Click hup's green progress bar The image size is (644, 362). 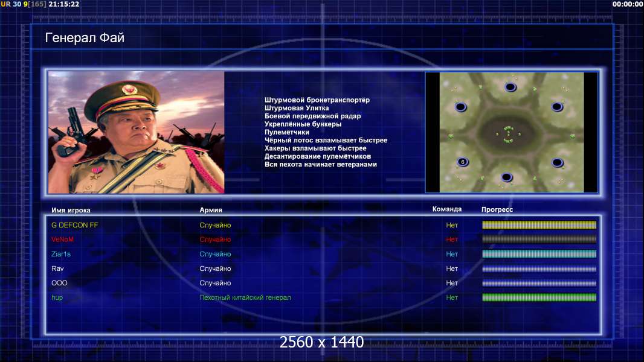tap(539, 297)
